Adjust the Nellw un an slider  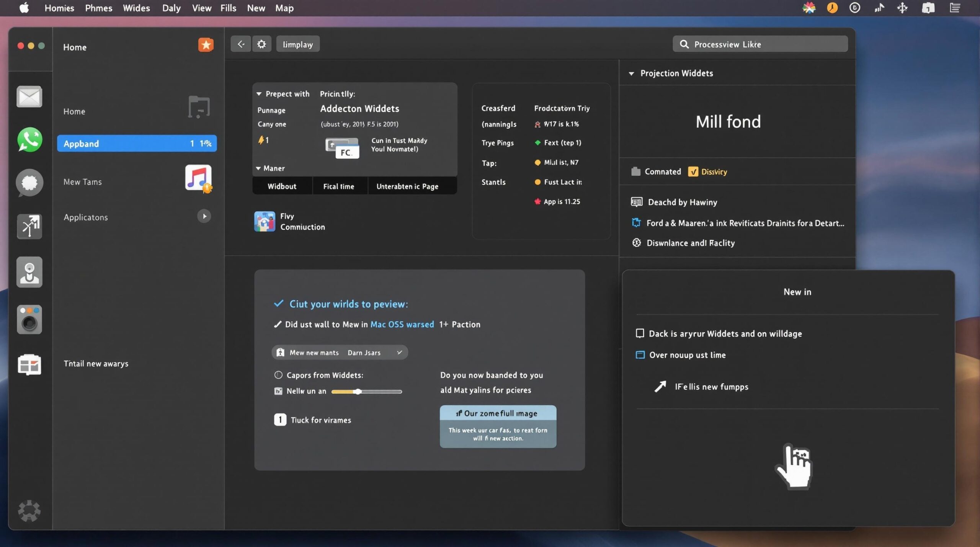tap(366, 392)
